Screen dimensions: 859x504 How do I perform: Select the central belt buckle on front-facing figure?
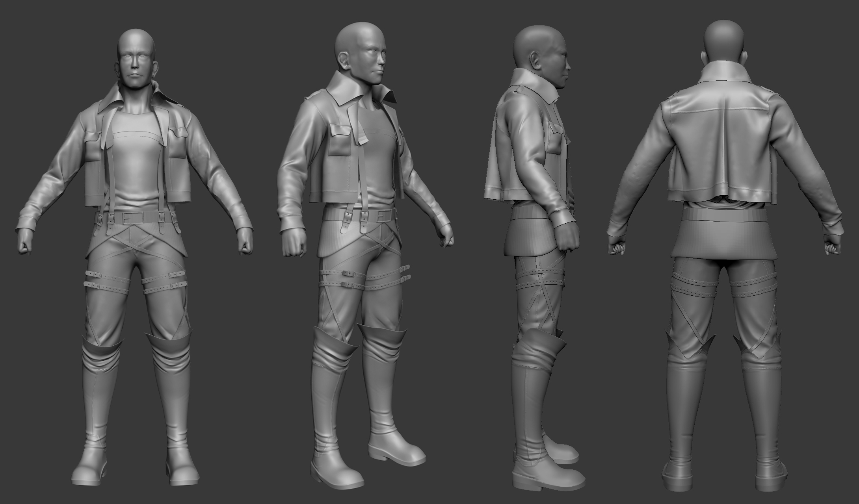point(128,217)
